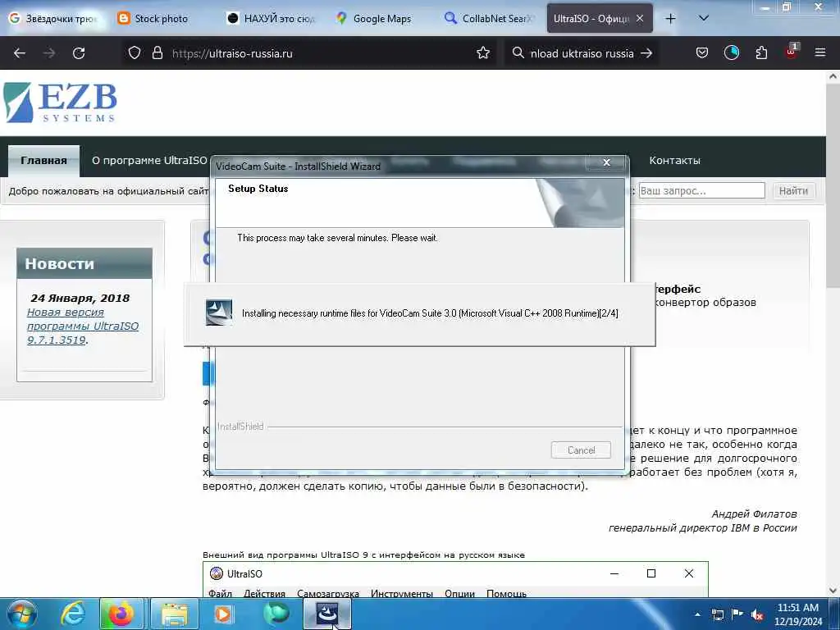Switch to the CollabNet Search tab
The height and width of the screenshot is (630, 840).
tap(490, 19)
